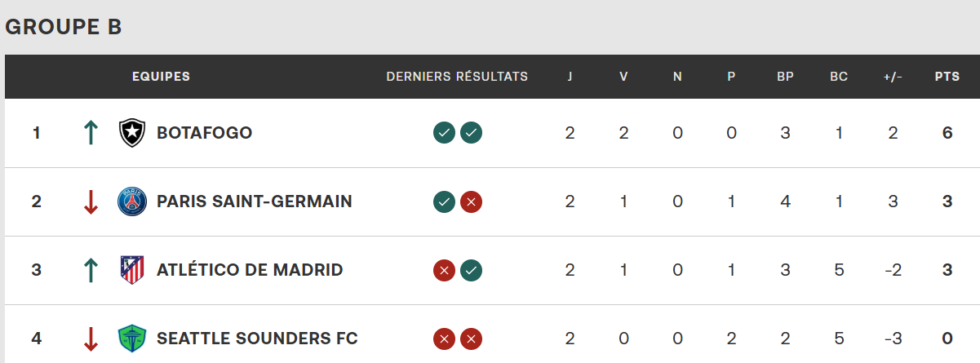Open the Seattle Sounders FC team link

coord(257,338)
